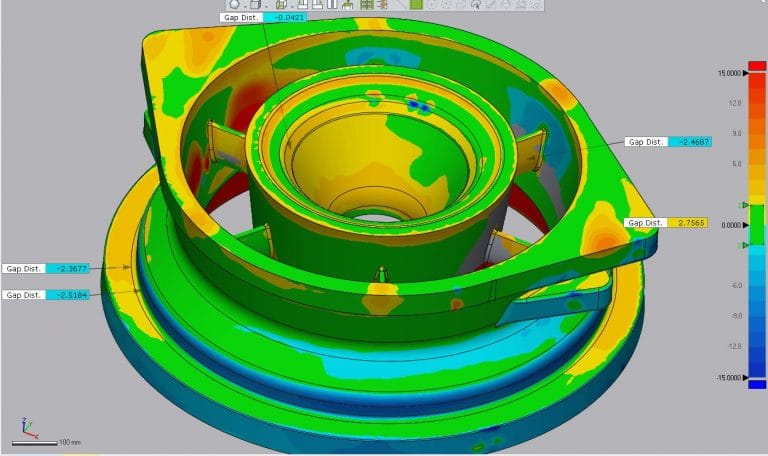Click the upper green tolerance arrow on scale
Screen dimensions: 768x456
point(744,205)
